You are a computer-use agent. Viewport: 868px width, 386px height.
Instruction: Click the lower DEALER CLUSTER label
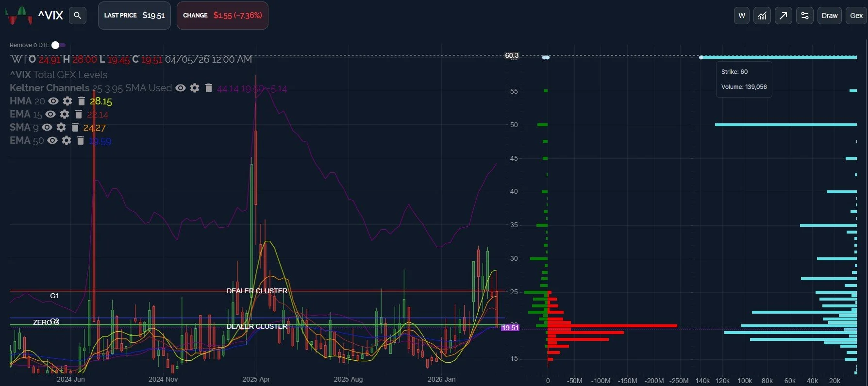click(257, 326)
